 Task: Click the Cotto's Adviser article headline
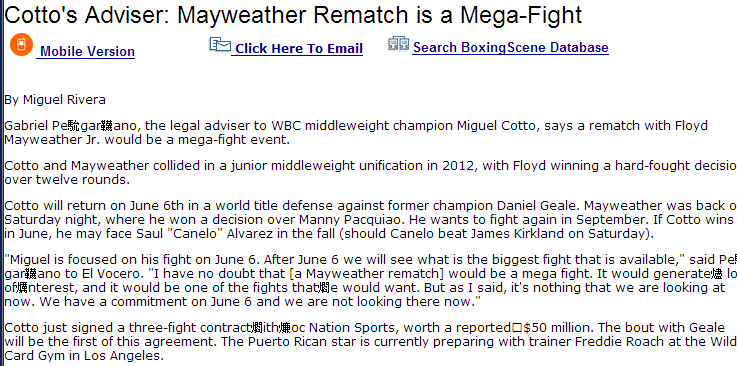[293, 15]
